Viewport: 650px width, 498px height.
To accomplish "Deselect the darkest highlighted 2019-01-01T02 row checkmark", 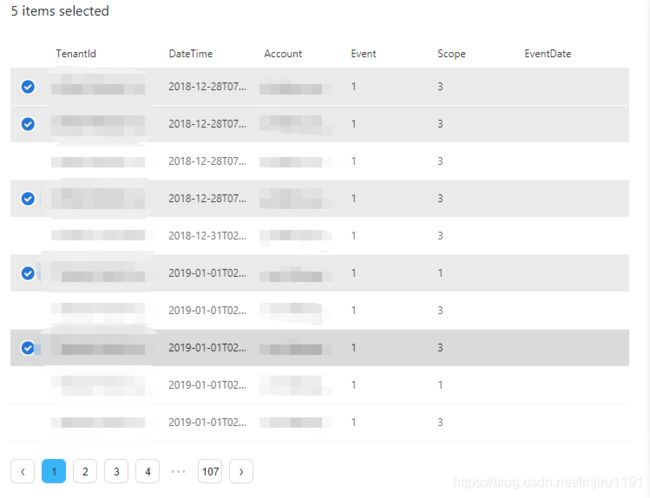I will pyautogui.click(x=28, y=348).
